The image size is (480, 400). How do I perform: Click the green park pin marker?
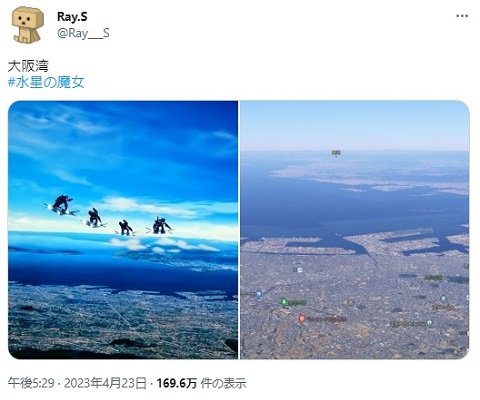pyautogui.click(x=284, y=302)
